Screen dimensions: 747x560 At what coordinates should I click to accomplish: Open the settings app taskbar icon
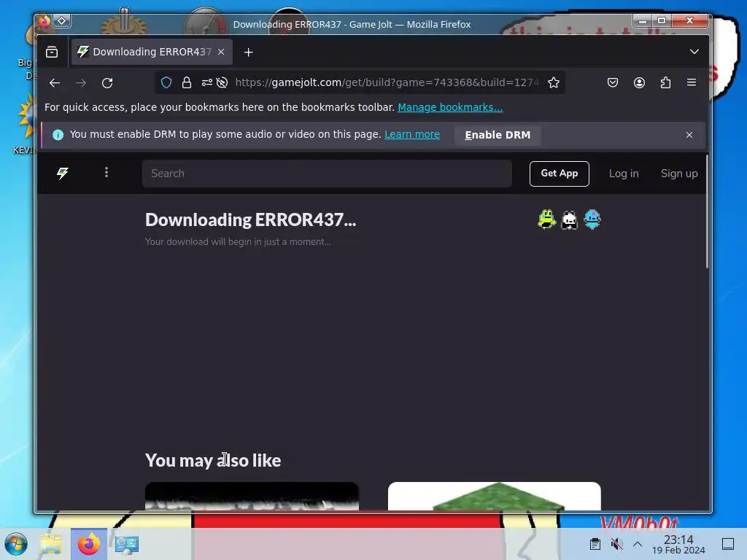pos(127,544)
